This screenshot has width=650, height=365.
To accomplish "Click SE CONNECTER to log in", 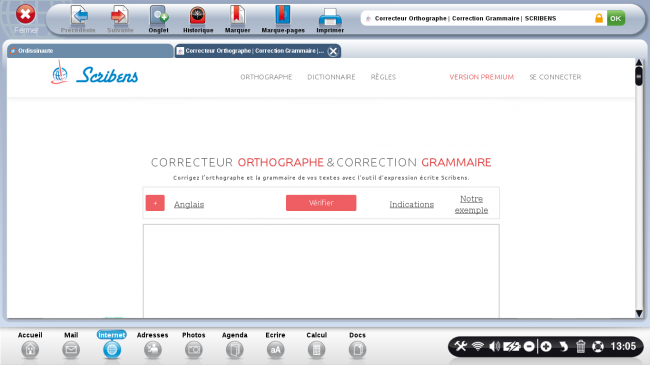I will tap(555, 77).
